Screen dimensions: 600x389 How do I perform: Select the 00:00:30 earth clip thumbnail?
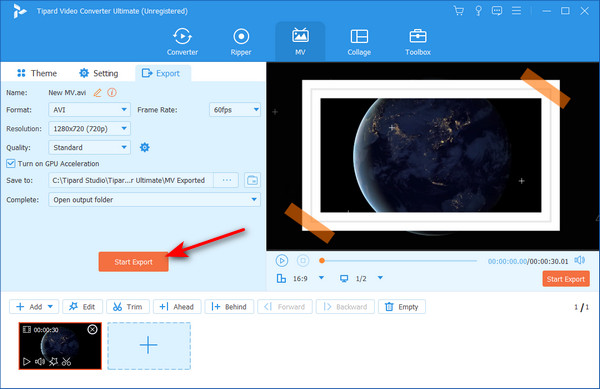coord(60,346)
